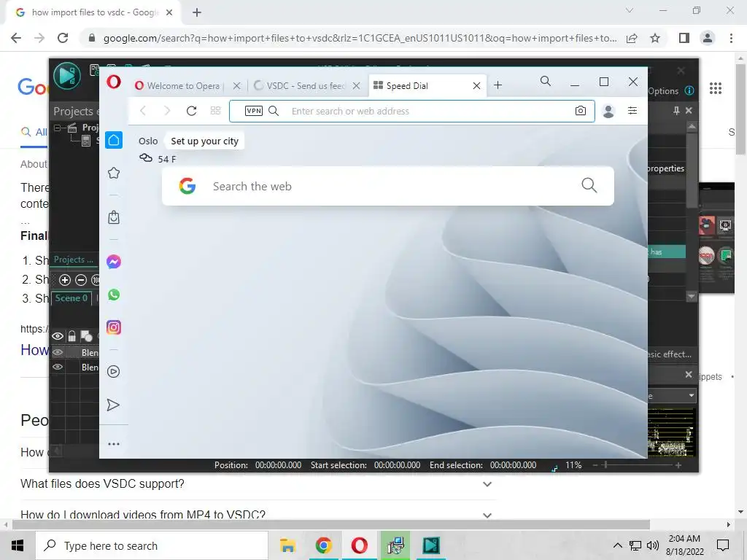This screenshot has width=747, height=560.
Task: Click the Chrome share page icon
Action: (632, 38)
